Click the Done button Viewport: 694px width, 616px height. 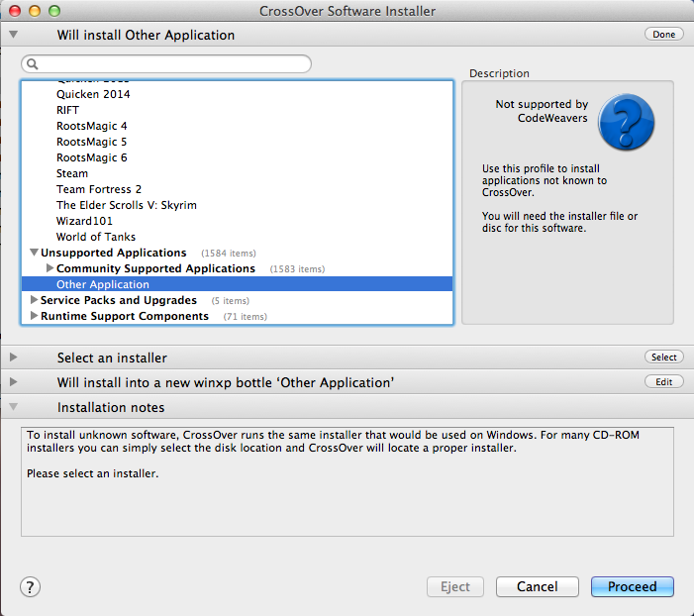click(x=664, y=34)
